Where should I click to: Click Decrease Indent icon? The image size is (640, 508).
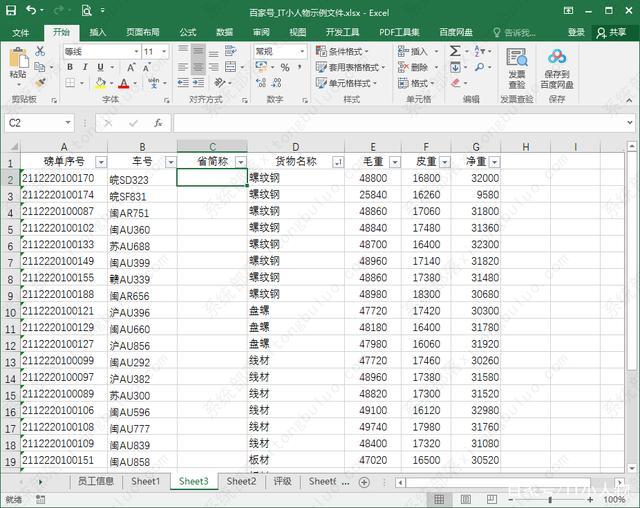[183, 83]
